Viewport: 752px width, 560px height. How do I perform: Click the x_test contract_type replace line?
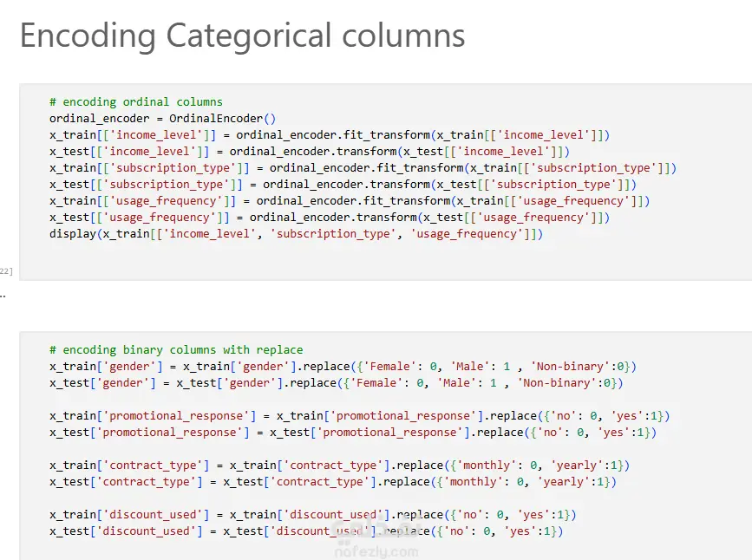coord(332,482)
